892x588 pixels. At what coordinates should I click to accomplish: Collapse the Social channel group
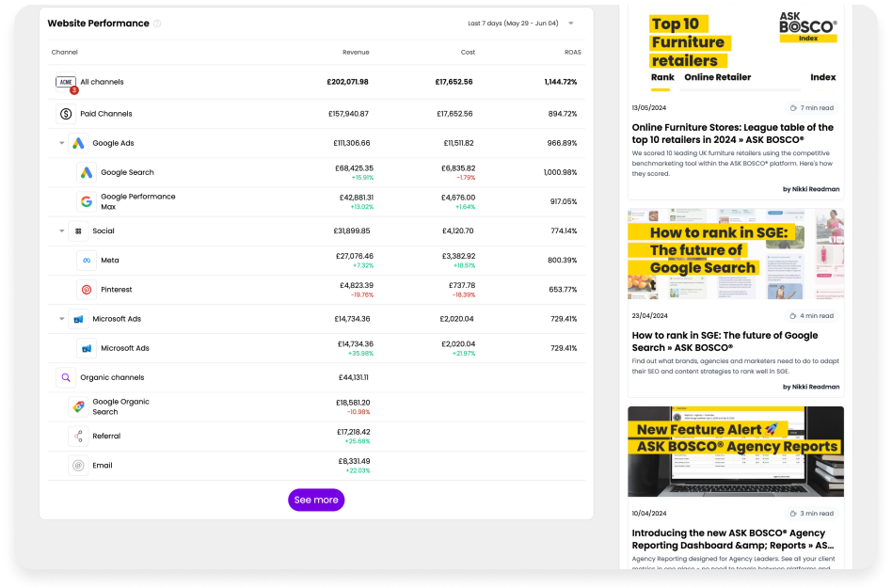61,230
